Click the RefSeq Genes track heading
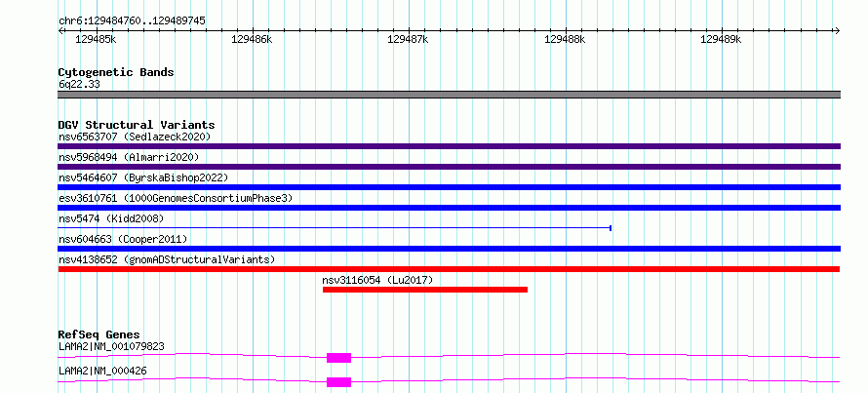The image size is (868, 393). (x=99, y=334)
